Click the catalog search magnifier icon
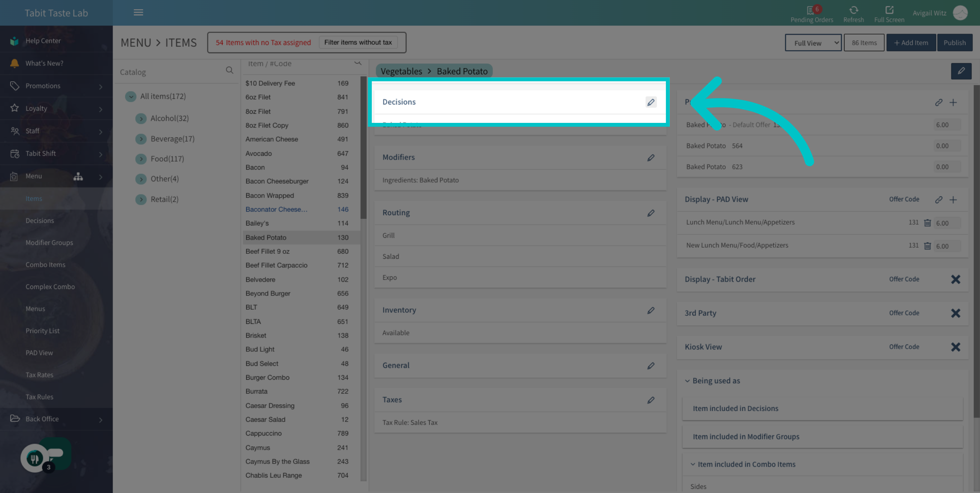This screenshot has height=493, width=980. (229, 70)
